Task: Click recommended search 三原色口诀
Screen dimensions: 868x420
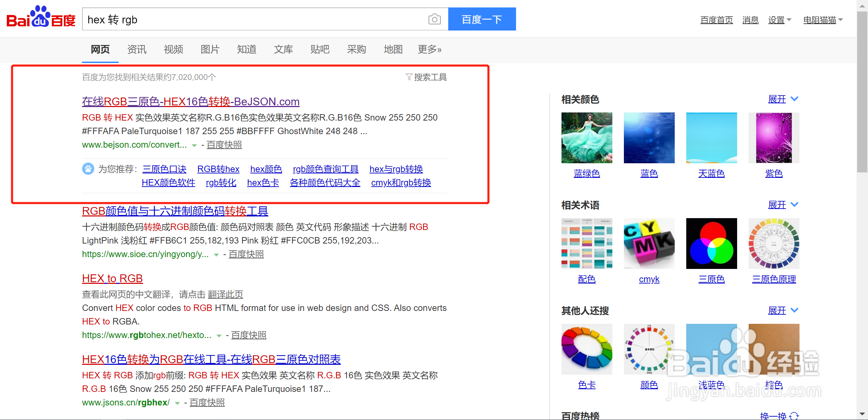Action: coord(164,169)
